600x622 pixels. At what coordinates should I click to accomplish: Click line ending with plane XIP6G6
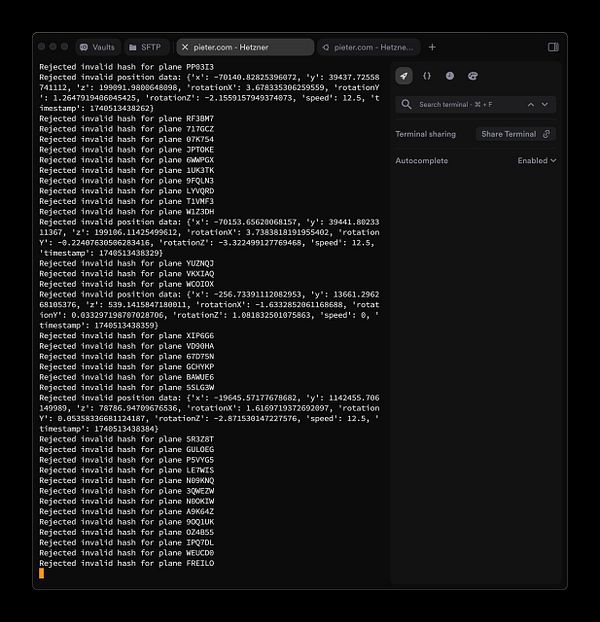click(127, 336)
